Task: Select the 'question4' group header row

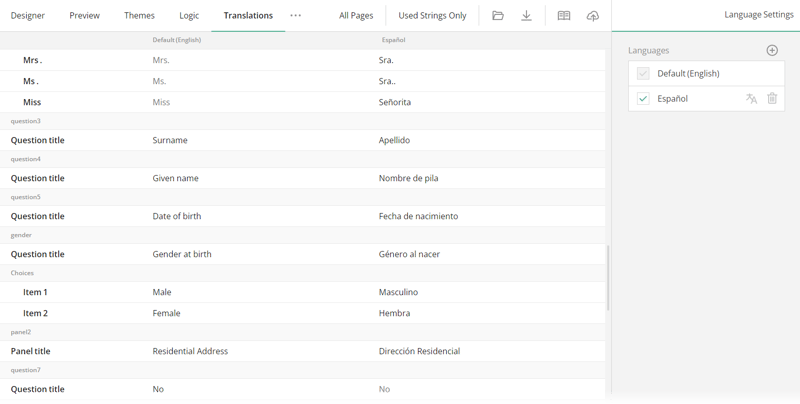Action: tap(303, 159)
